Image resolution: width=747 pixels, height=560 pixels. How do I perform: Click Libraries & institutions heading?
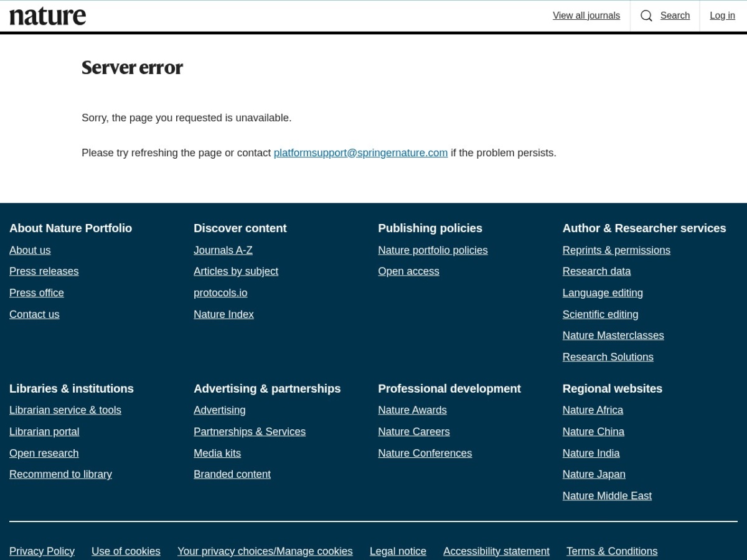72,389
